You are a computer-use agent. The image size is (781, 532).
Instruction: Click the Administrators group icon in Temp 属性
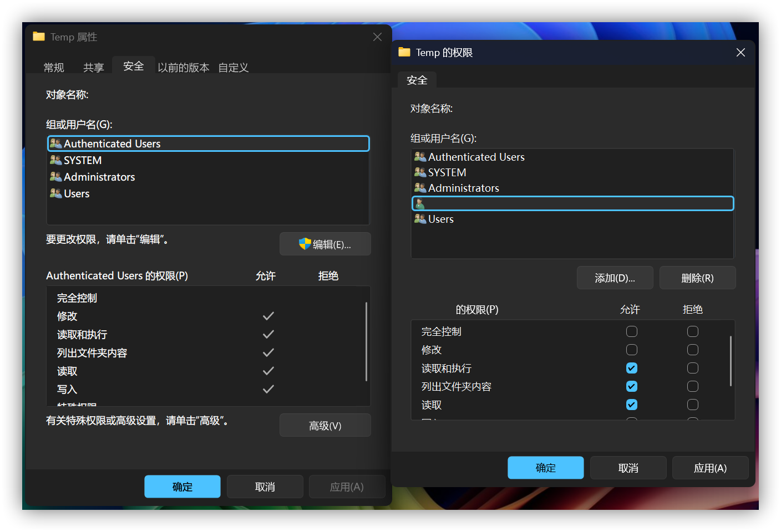pos(55,177)
